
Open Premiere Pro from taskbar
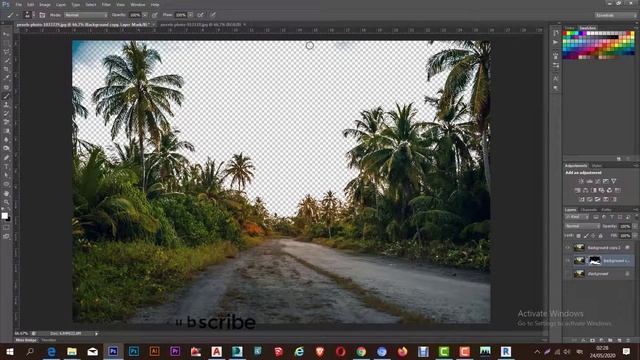tap(175, 351)
